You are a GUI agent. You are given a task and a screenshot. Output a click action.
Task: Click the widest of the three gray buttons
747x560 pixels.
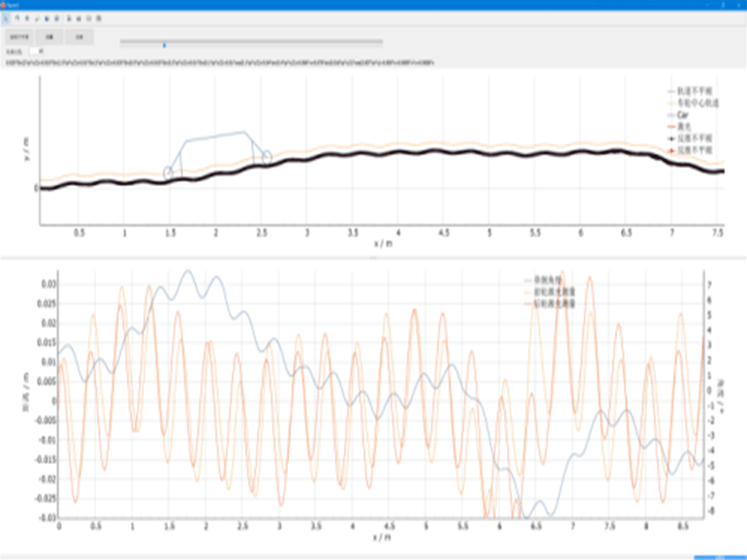19,37
